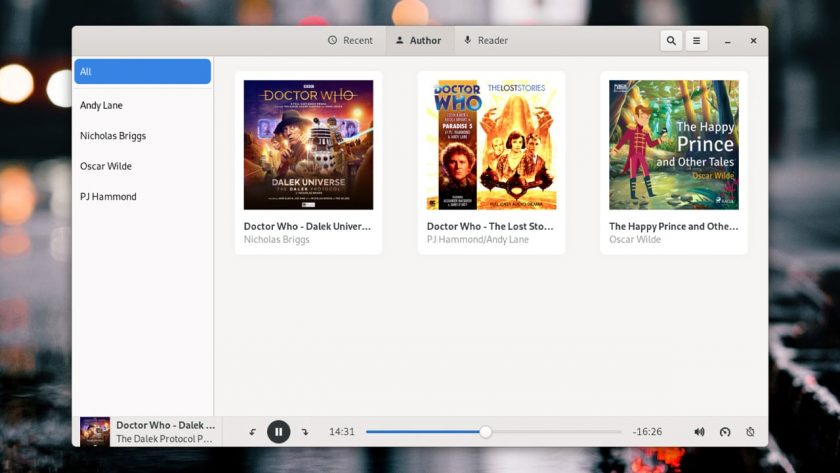
Task: Minimize the audiobook window
Action: [728, 41]
